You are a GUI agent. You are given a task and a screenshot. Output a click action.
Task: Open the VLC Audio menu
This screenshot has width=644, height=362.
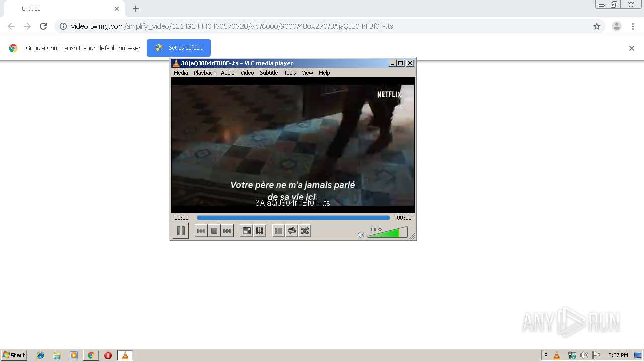(228, 73)
